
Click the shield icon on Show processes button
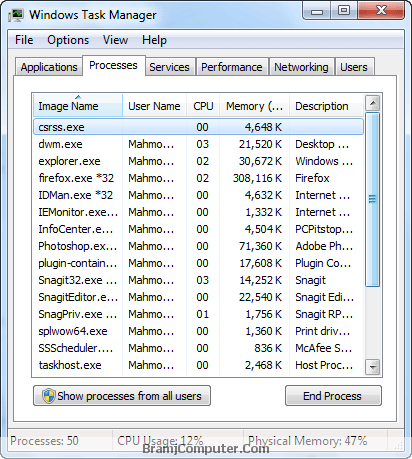[49, 396]
